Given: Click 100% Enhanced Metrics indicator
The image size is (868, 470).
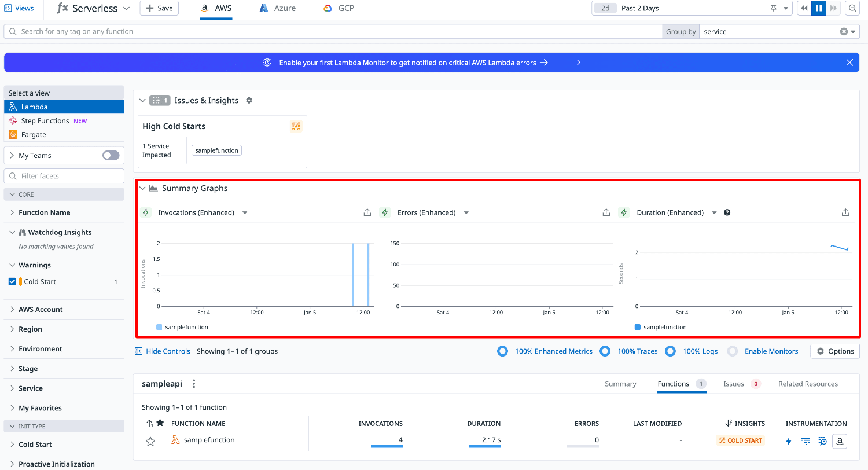Looking at the screenshot, I should 545,351.
